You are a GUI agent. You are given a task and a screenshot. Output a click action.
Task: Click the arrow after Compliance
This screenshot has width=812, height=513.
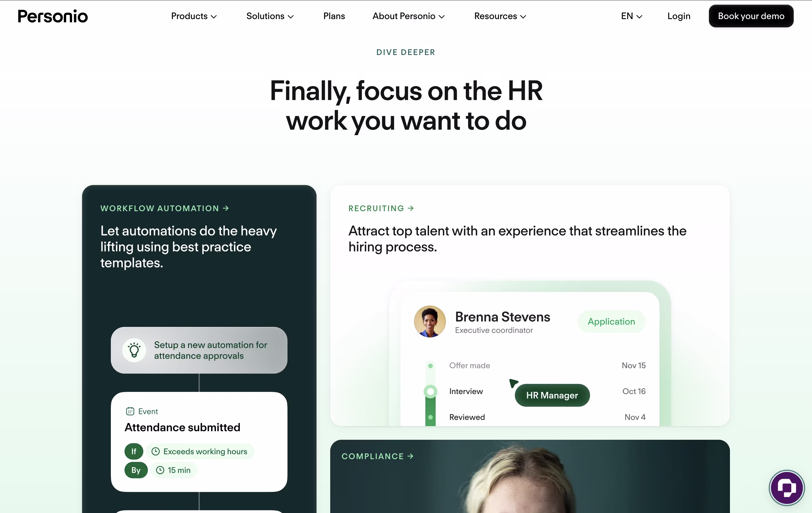pos(410,456)
